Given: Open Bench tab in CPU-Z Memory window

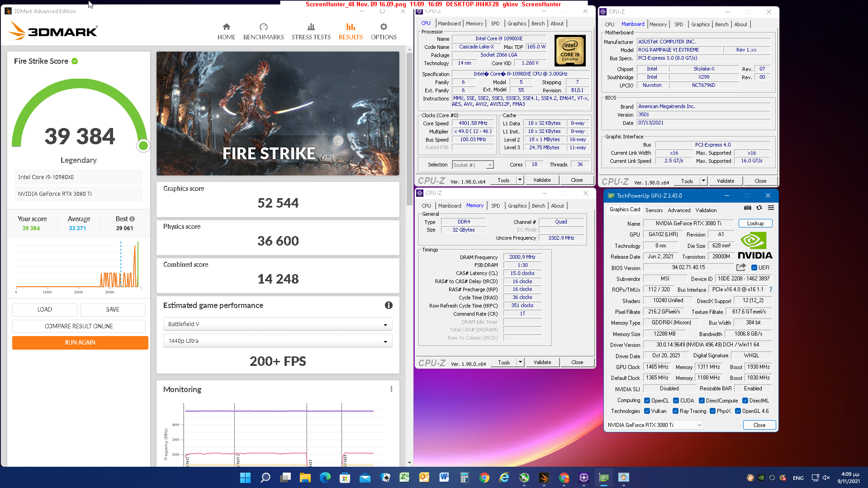Looking at the screenshot, I should tap(538, 206).
